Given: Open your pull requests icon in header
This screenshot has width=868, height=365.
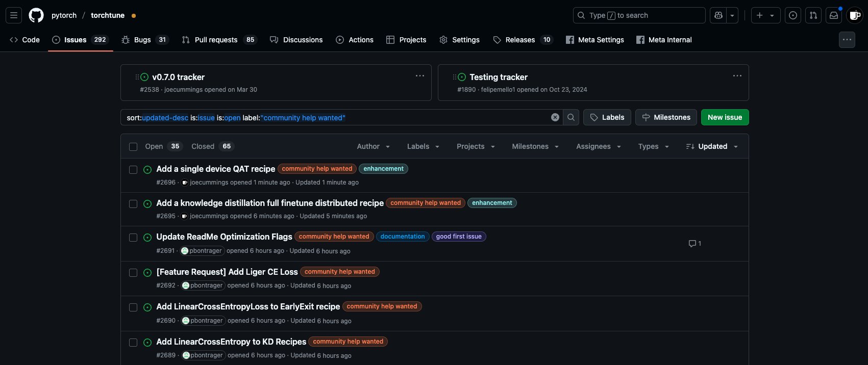Looking at the screenshot, I should coord(813,15).
